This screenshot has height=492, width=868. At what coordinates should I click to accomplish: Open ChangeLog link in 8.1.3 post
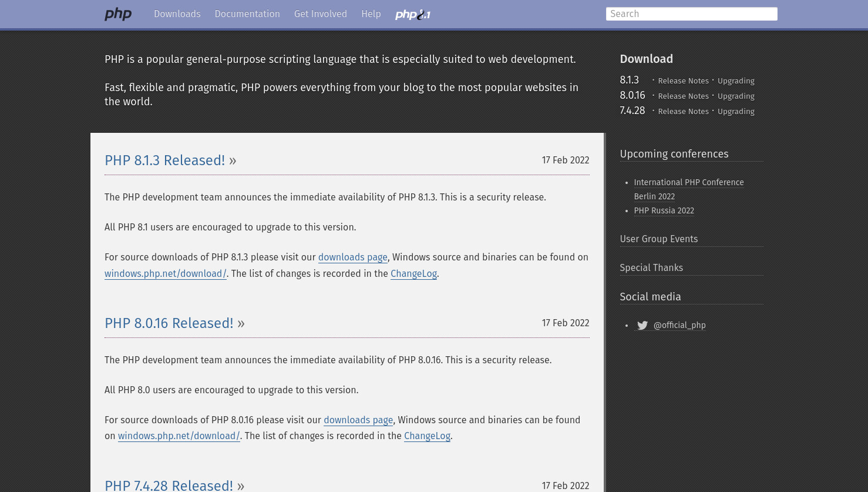413,274
